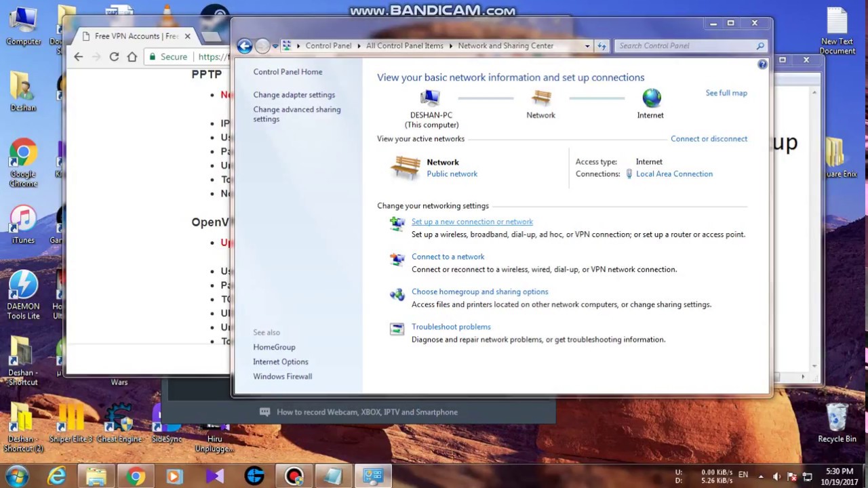Reload the page in Chrome
Screen dimensions: 868x488
pos(114,57)
